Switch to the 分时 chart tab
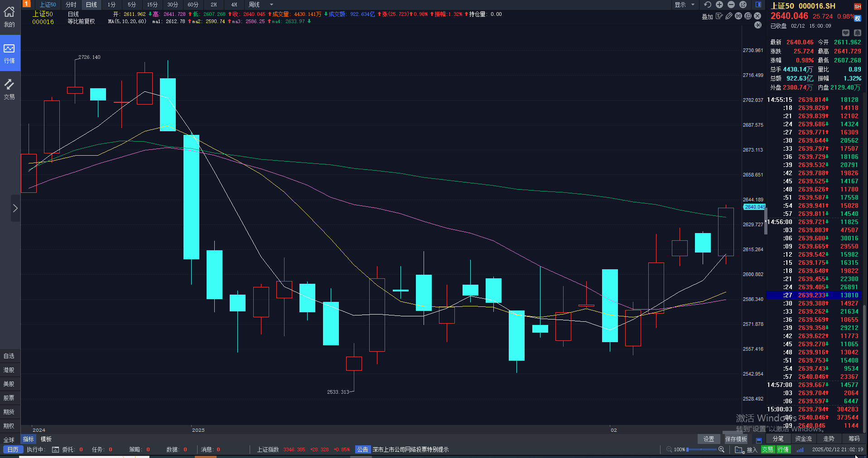Image resolution: width=868 pixels, height=458 pixels. 71,5
